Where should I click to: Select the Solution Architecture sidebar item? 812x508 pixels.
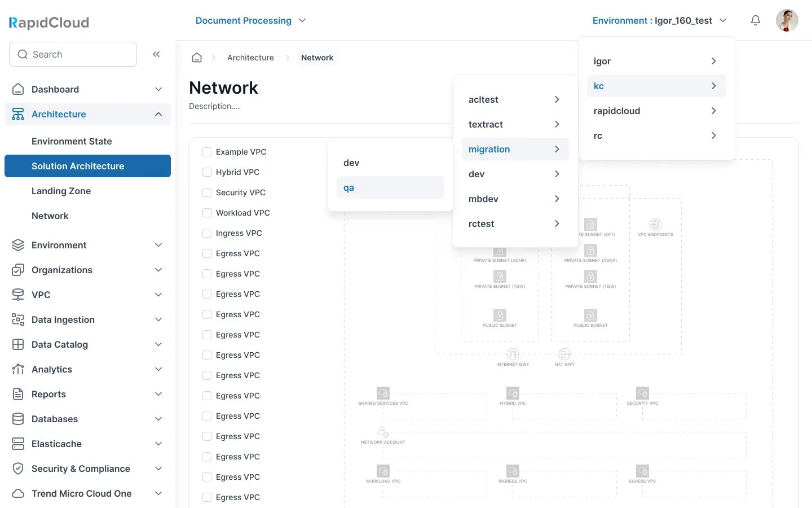[87, 166]
